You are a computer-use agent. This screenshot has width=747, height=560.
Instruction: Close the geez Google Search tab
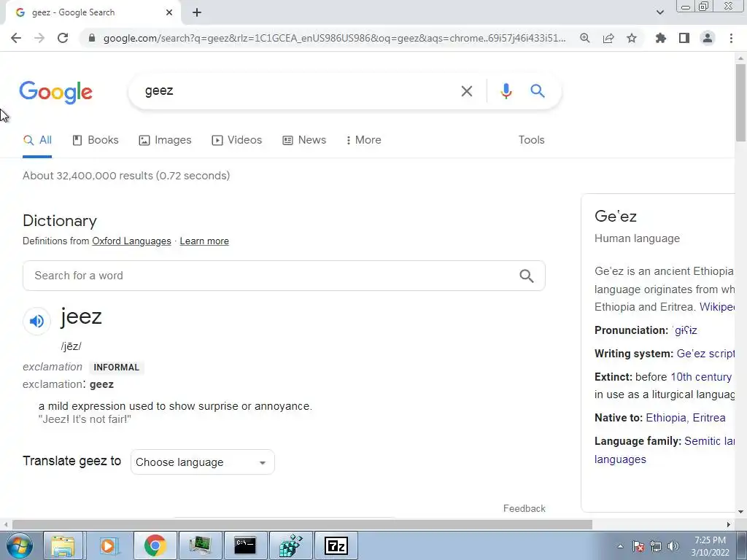pos(169,12)
